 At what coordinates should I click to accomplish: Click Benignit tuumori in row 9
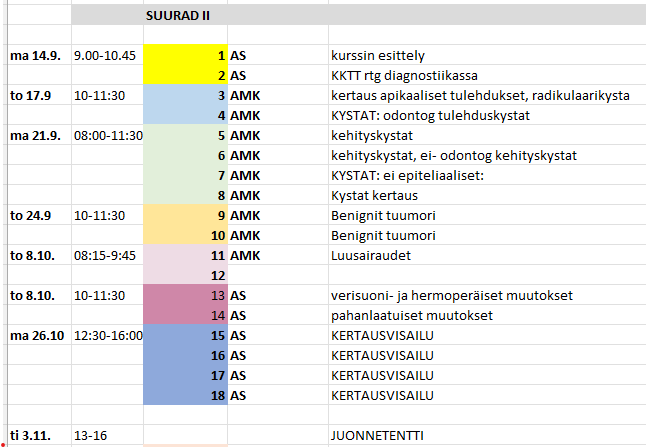coord(487,215)
